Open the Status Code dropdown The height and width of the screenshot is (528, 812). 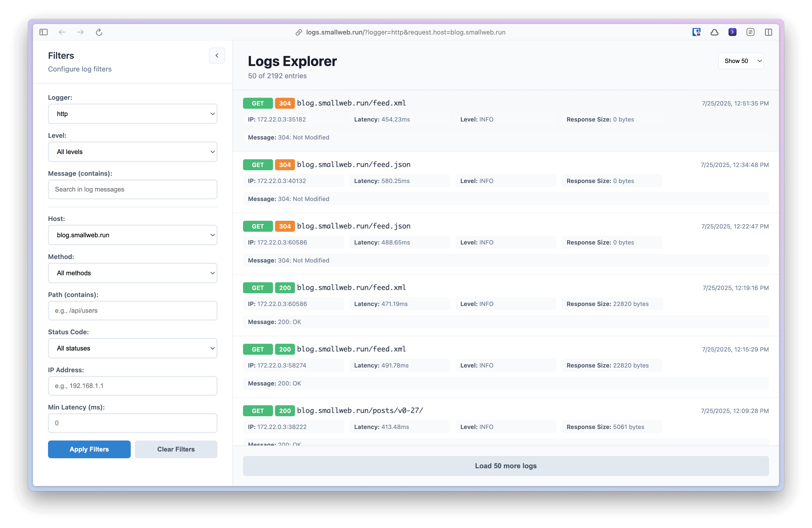tap(132, 348)
